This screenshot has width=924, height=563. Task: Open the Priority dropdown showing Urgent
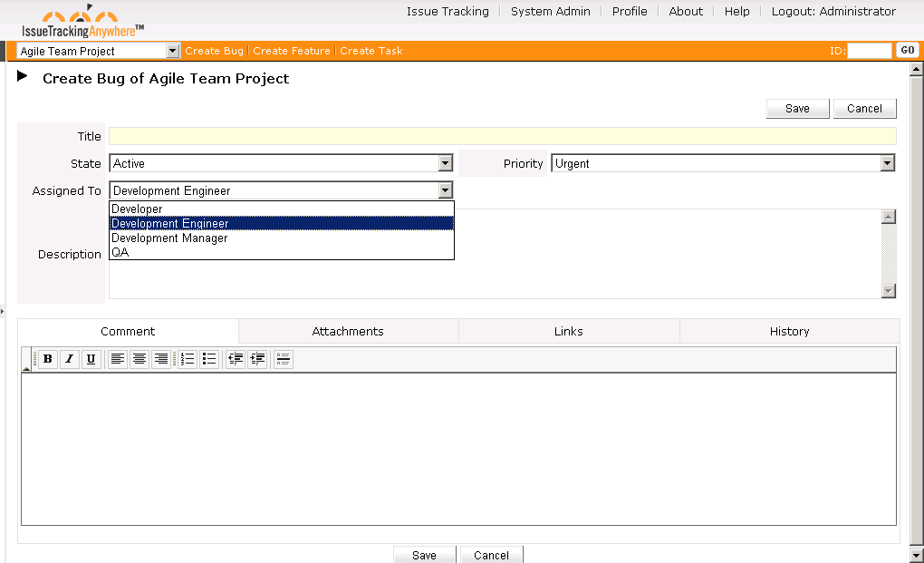(x=886, y=163)
